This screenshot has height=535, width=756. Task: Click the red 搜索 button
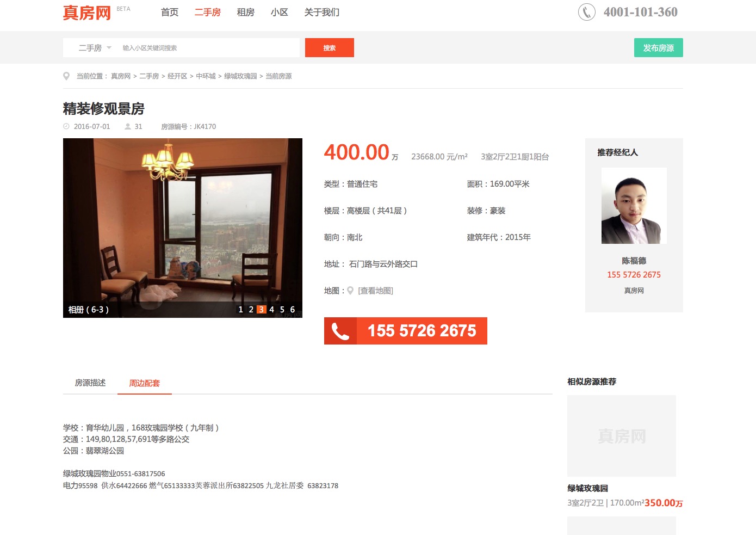tap(330, 48)
